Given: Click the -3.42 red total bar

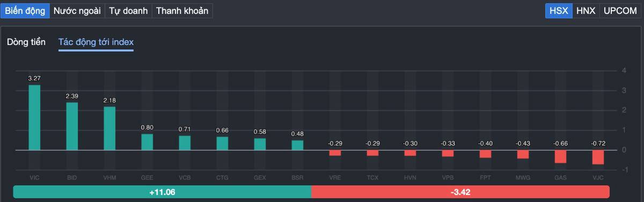Looking at the screenshot, I should click(460, 192).
